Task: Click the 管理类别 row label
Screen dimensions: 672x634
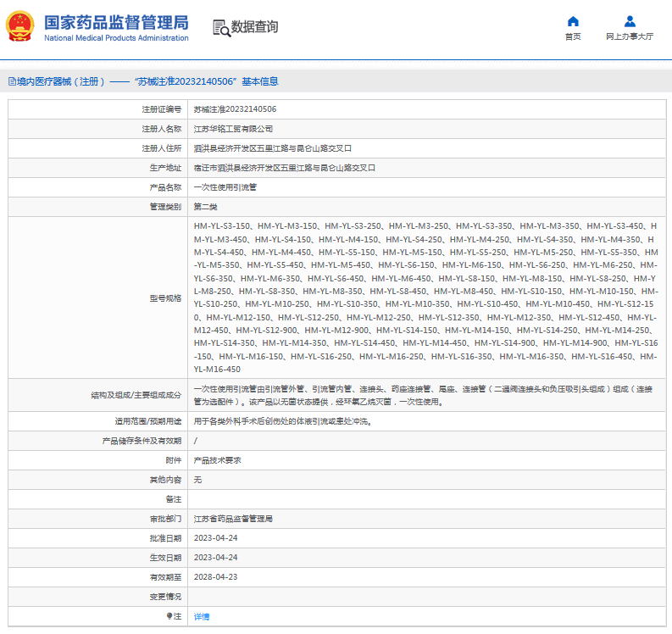Action: tap(165, 207)
